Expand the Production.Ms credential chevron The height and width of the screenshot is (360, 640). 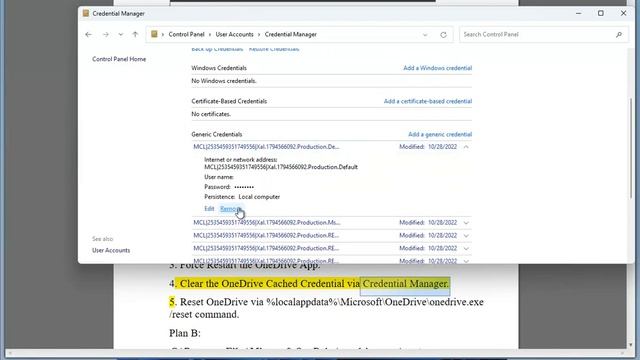click(466, 223)
